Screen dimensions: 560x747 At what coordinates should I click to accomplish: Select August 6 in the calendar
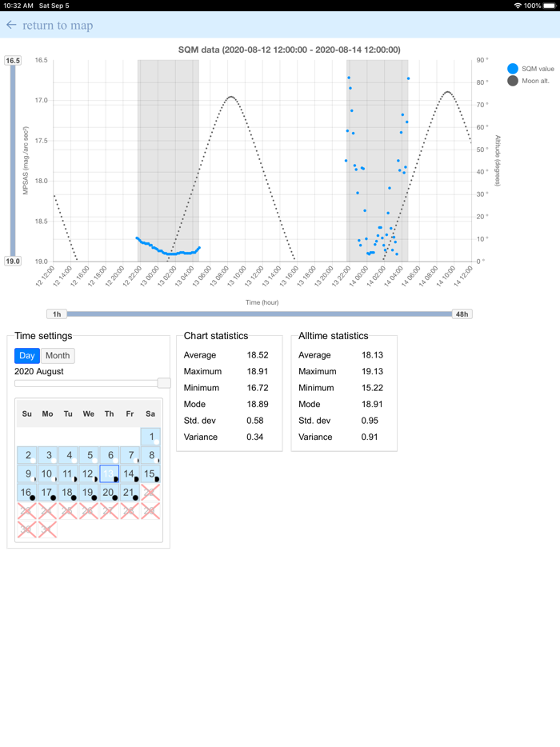[x=109, y=455]
